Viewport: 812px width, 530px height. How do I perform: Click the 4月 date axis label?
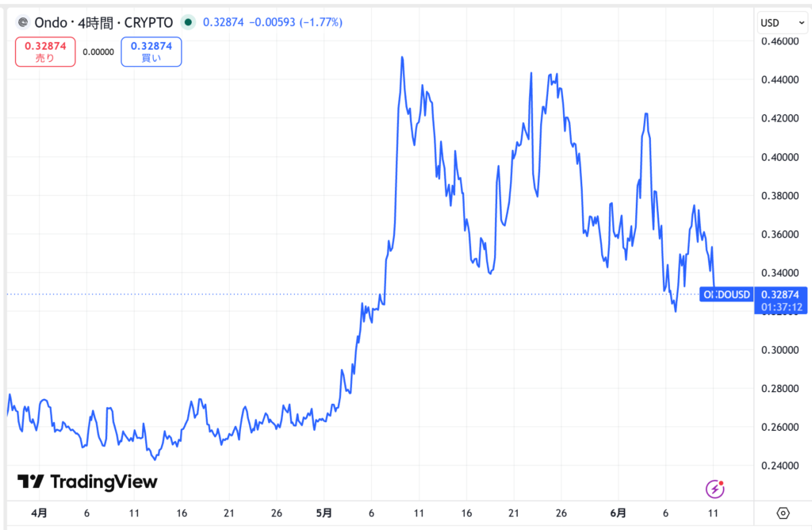point(39,513)
